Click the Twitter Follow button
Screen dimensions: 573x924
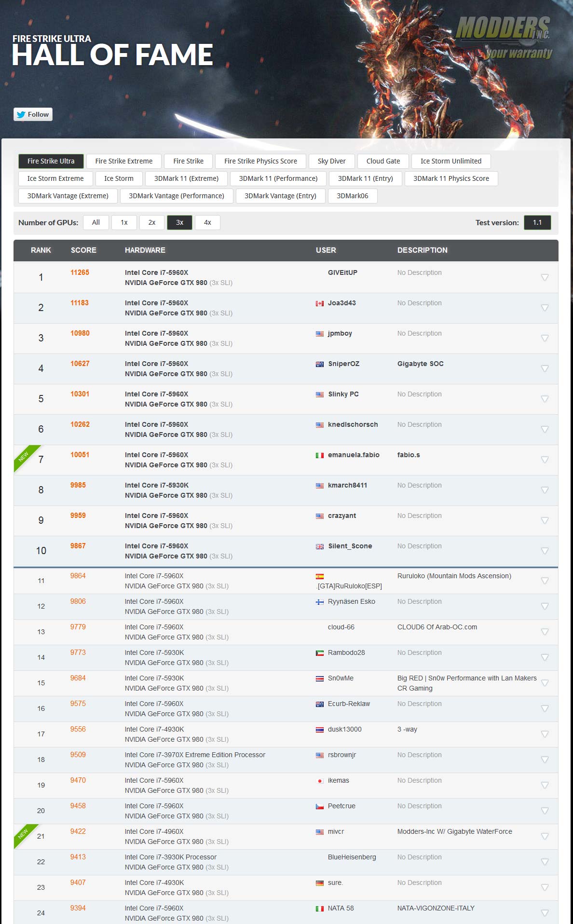click(x=33, y=114)
